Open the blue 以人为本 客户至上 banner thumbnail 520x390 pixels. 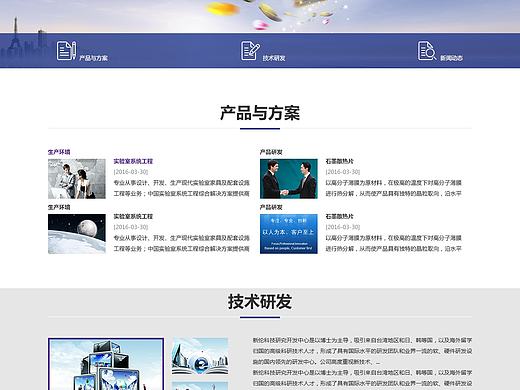click(289, 234)
